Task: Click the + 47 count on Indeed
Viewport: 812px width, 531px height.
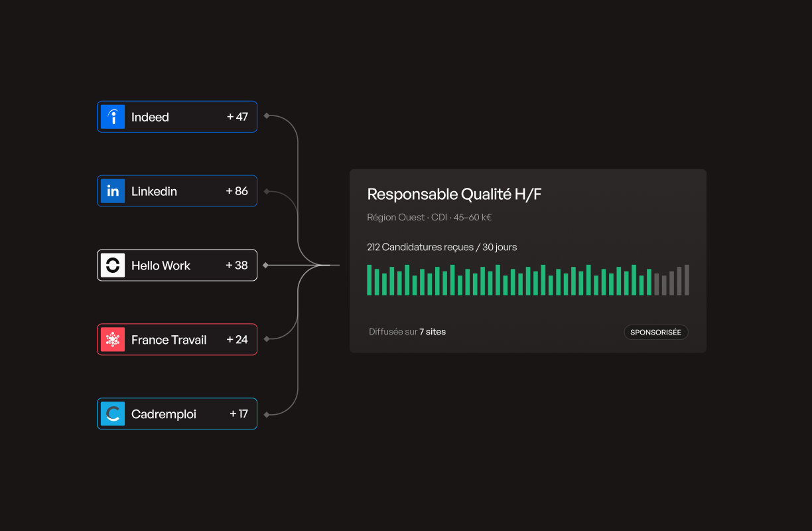Action: click(237, 117)
